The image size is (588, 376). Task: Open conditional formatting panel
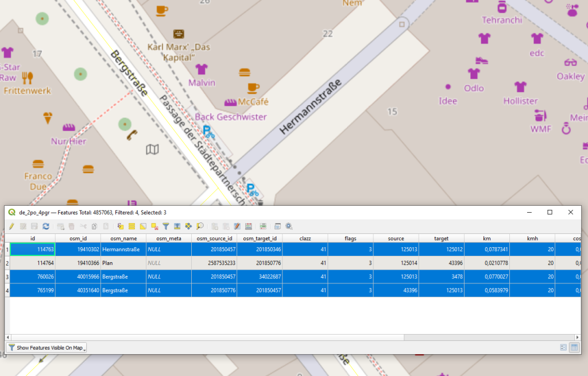[x=263, y=227]
